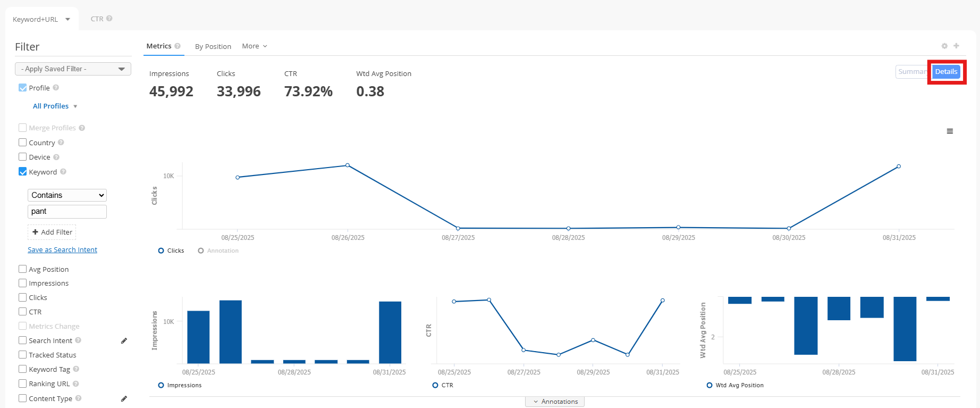Click the Save as Search Intent link

coord(62,250)
